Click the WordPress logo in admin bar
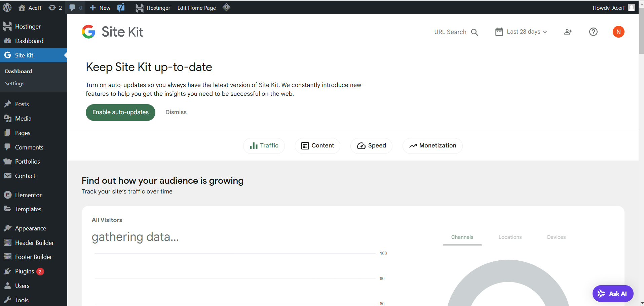Viewport: 644px width, 306px height. [7, 8]
